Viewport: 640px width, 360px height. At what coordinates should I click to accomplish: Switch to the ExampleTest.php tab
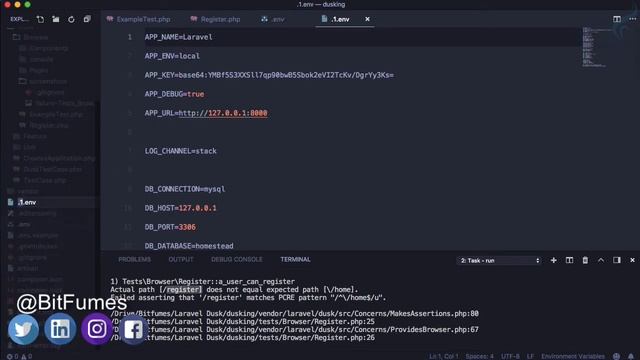(x=139, y=19)
